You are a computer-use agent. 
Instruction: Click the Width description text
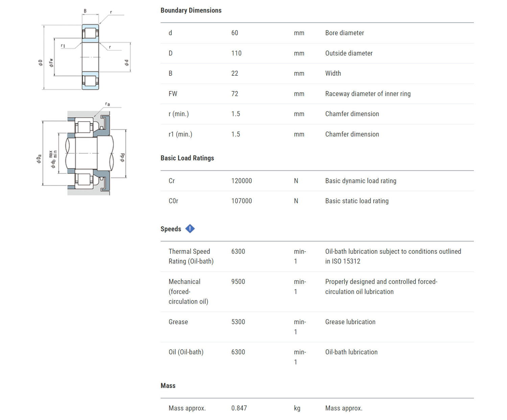tap(333, 74)
